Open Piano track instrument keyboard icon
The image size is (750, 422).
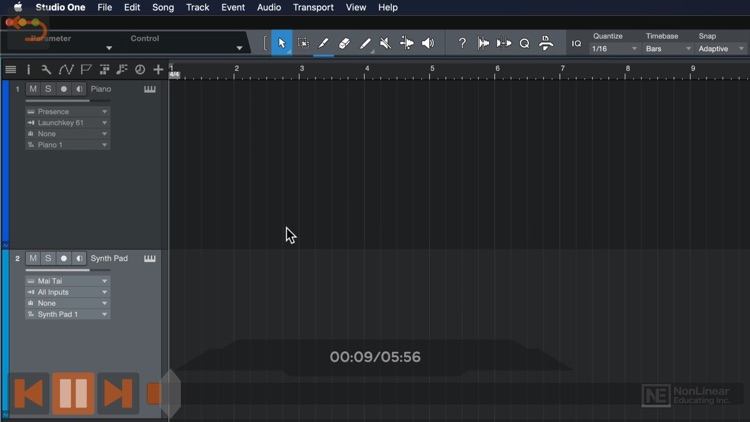pyautogui.click(x=150, y=89)
